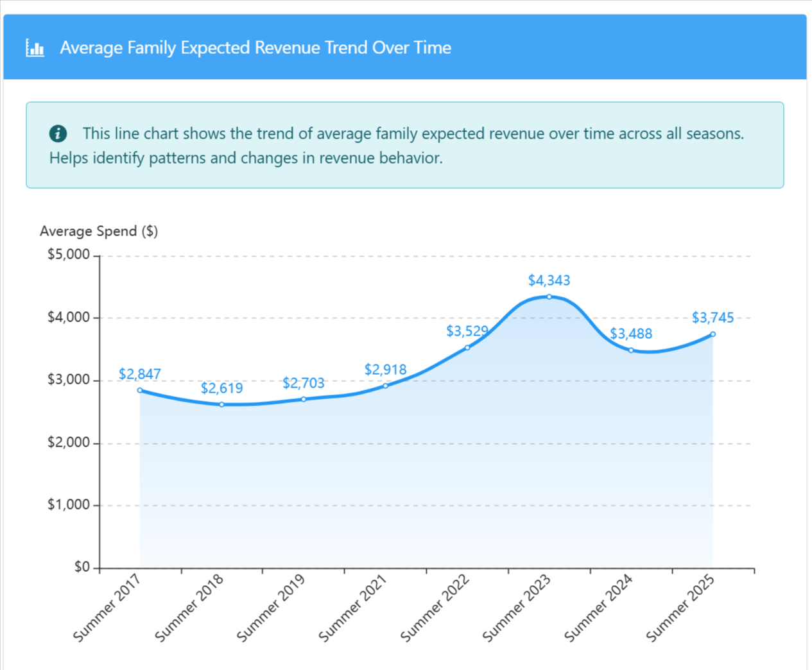Viewport: 812px width, 670px height.
Task: Click the $2,847 data label
Action: coord(139,374)
